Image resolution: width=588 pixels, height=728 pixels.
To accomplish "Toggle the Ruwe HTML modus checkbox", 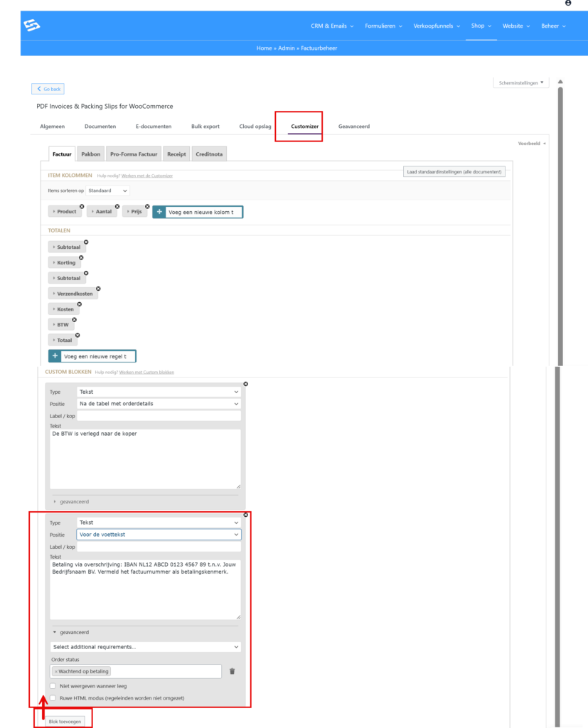I will [x=53, y=698].
